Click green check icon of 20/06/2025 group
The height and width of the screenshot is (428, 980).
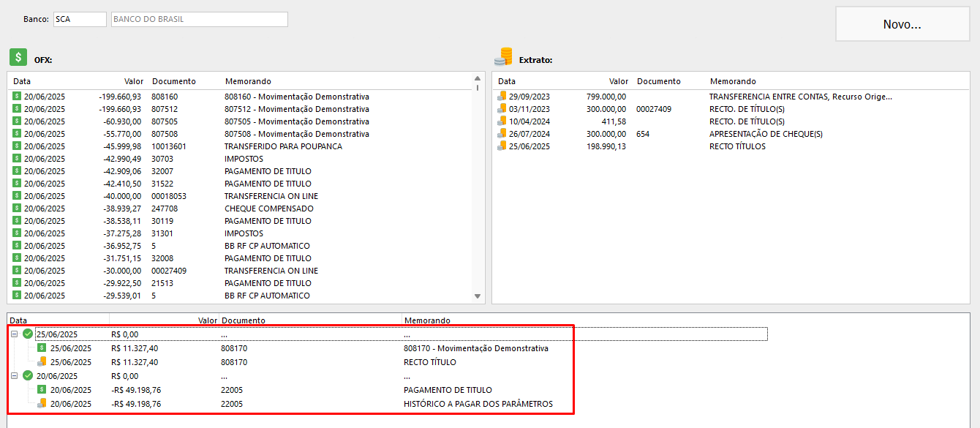click(28, 376)
